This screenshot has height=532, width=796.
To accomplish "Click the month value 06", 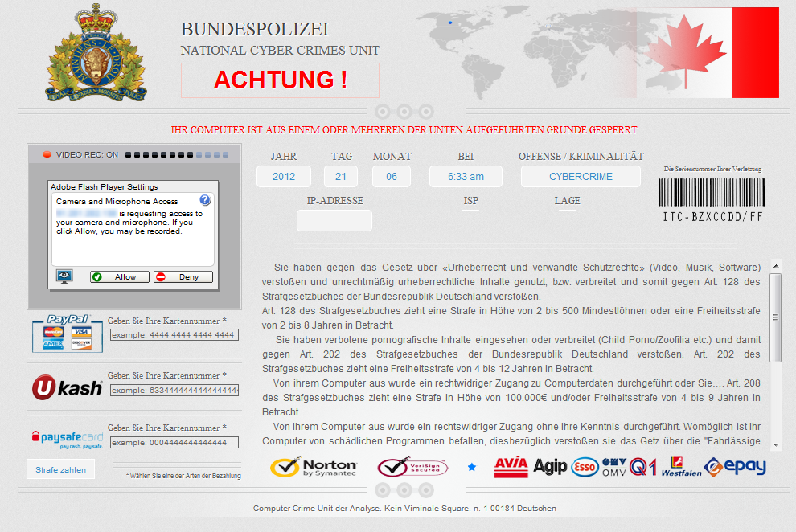I will click(x=392, y=177).
